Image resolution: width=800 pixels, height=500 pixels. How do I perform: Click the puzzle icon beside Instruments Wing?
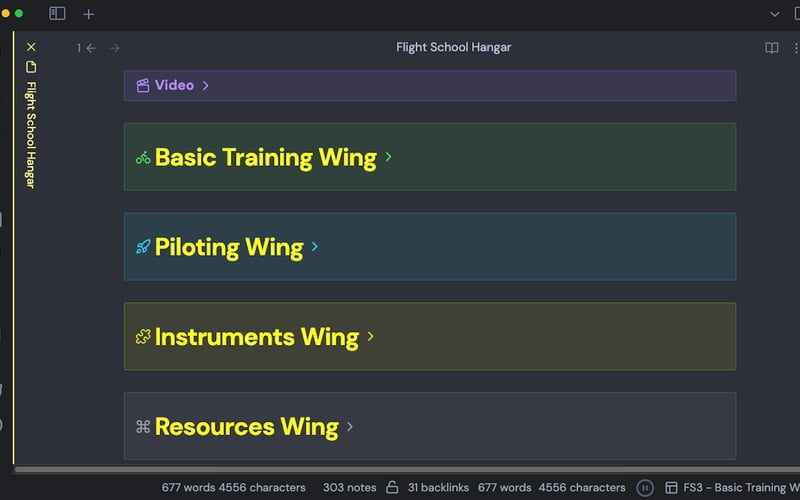(143, 337)
